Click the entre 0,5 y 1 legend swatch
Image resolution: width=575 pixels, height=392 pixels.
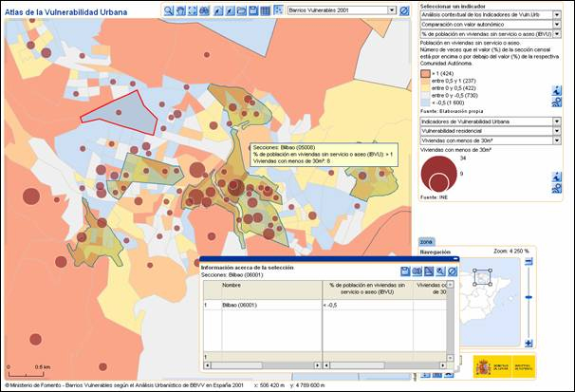[425, 81]
